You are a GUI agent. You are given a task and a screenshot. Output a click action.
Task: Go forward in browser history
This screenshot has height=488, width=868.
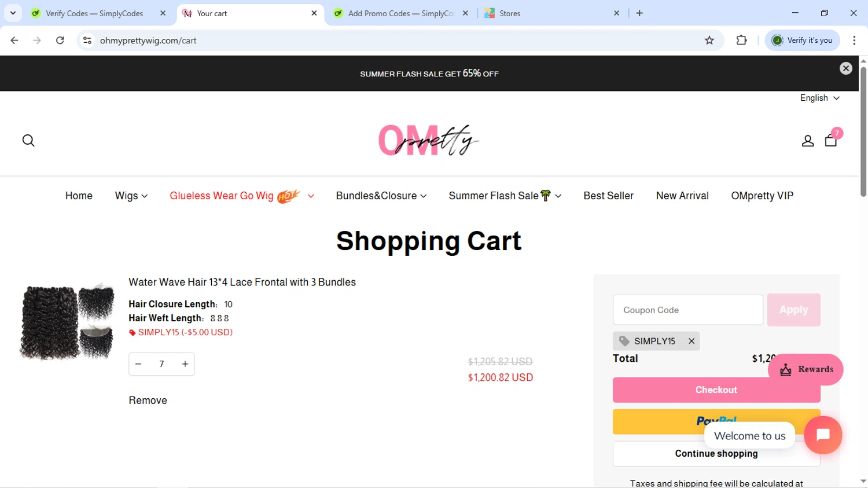37,41
